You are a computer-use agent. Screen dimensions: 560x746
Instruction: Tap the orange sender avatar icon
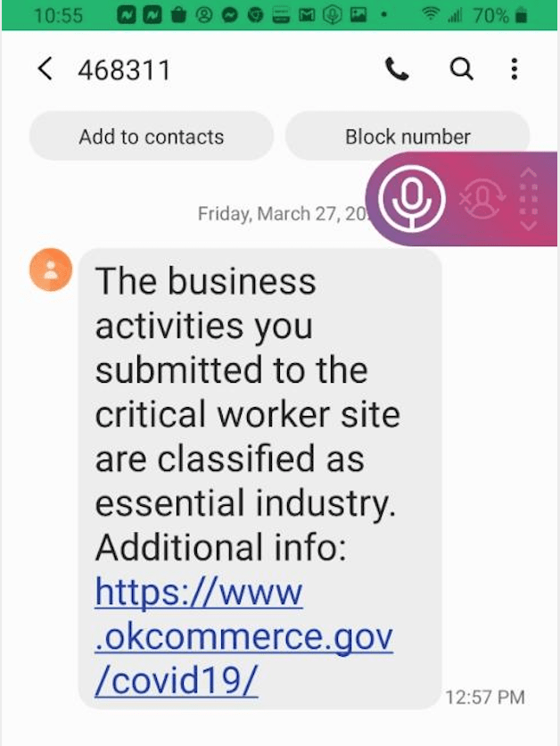[x=50, y=269]
